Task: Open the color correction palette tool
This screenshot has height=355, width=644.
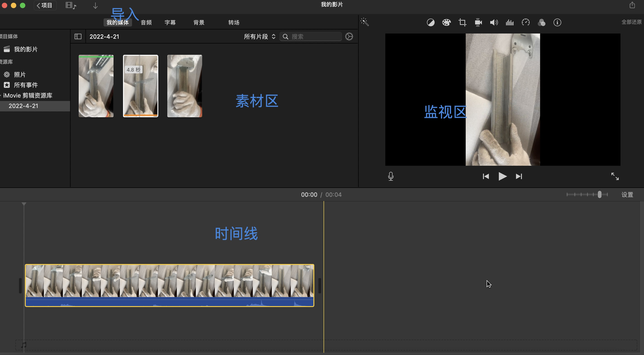Action: (446, 23)
